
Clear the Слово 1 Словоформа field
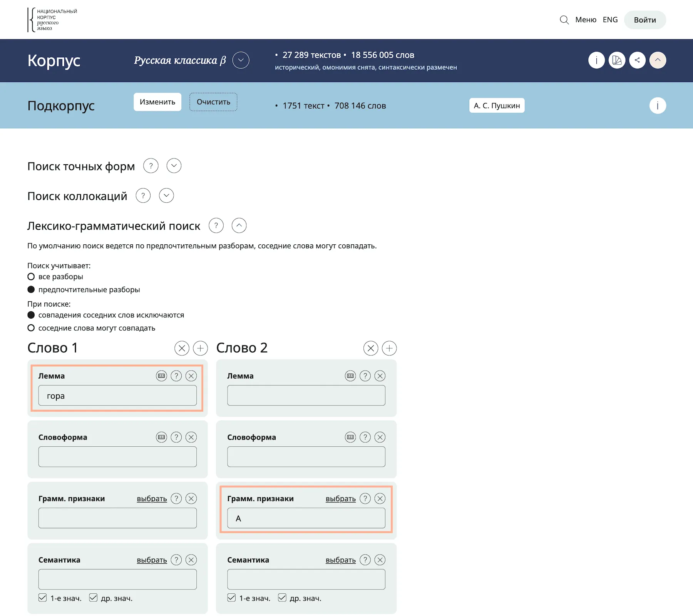[x=191, y=437]
